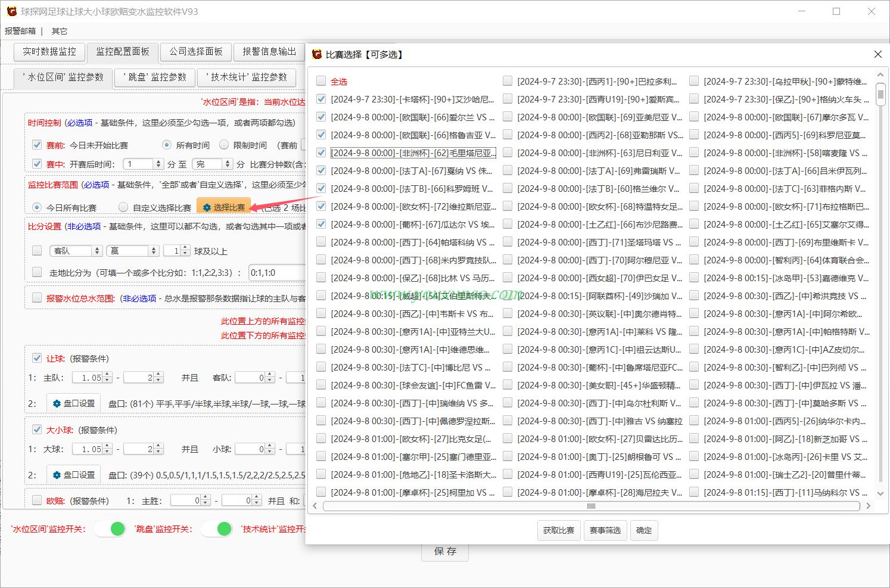
Task: Turn off 跳盘 monitoring switch
Action: (x=217, y=528)
